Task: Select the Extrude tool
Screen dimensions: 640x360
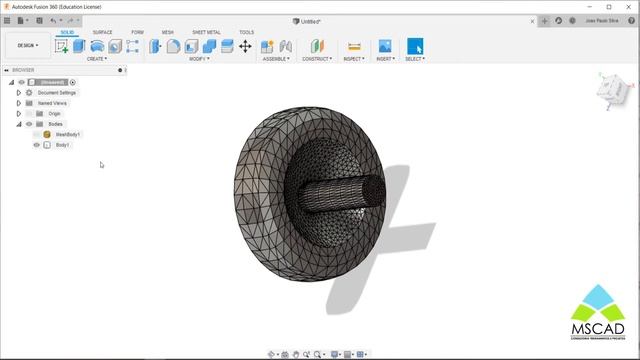Action: pos(79,46)
